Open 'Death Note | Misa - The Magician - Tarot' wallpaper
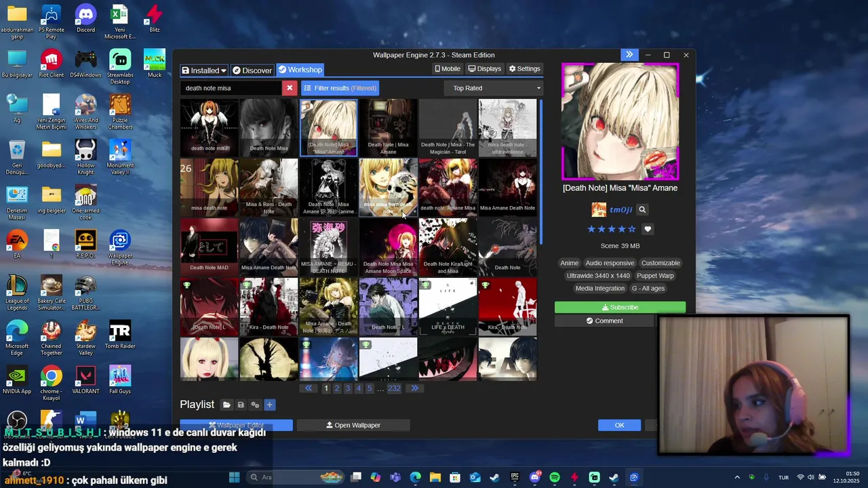This screenshot has height=488, width=868. [x=448, y=128]
